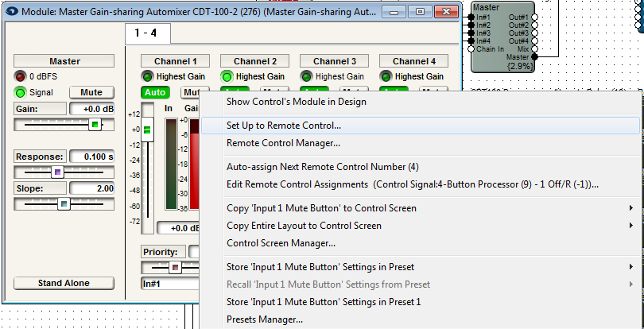644x329 pixels.
Task: Toggle Channel 1 Auto button
Action: (x=155, y=92)
